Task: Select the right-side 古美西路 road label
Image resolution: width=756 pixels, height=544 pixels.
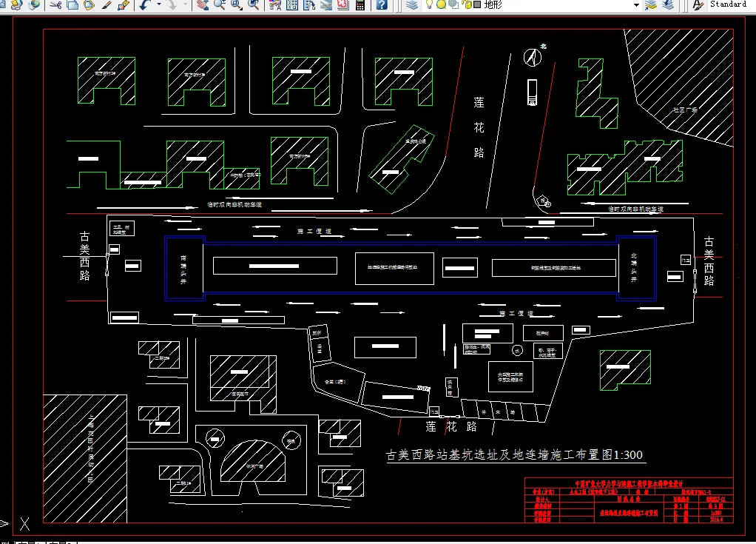Action: [708, 261]
